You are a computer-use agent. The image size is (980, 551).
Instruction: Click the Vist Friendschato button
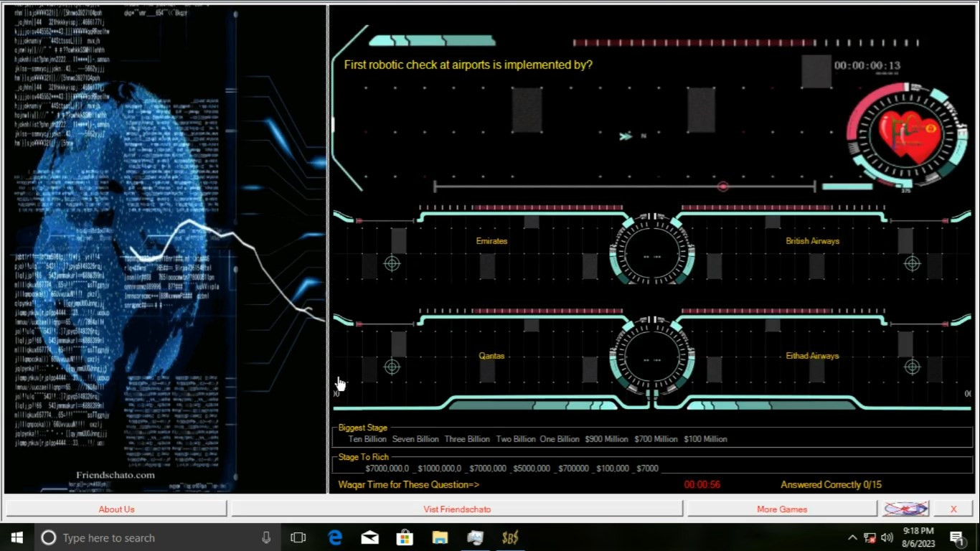point(457,509)
